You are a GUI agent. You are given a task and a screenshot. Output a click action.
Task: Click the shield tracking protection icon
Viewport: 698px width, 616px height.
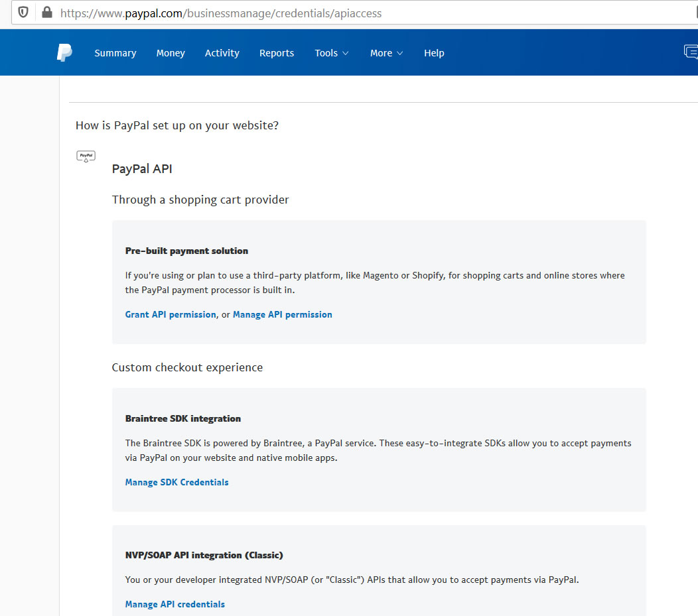(23, 13)
